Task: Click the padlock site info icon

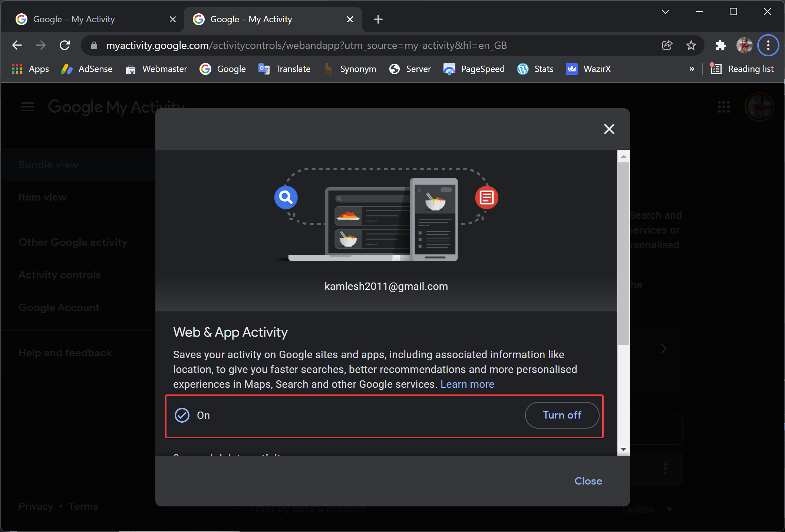Action: coord(94,45)
